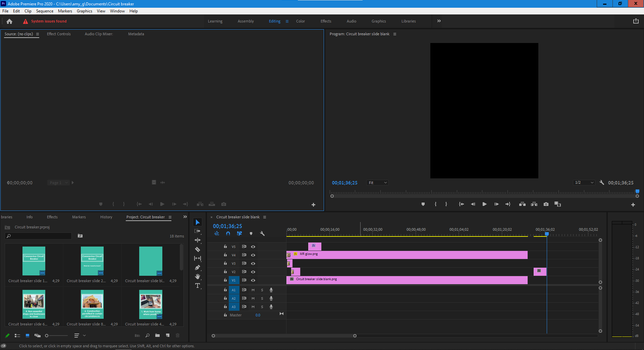Expand the hidden workspaces chevron

(439, 21)
